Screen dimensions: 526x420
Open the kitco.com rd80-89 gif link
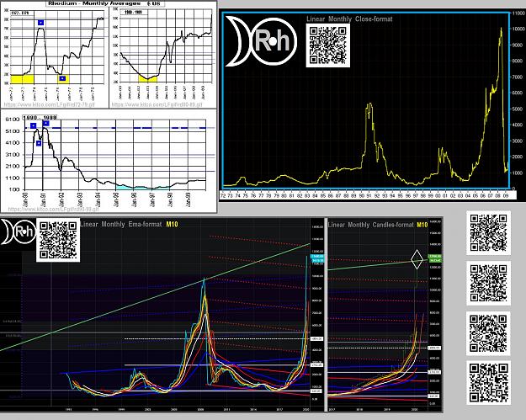pos(157,104)
